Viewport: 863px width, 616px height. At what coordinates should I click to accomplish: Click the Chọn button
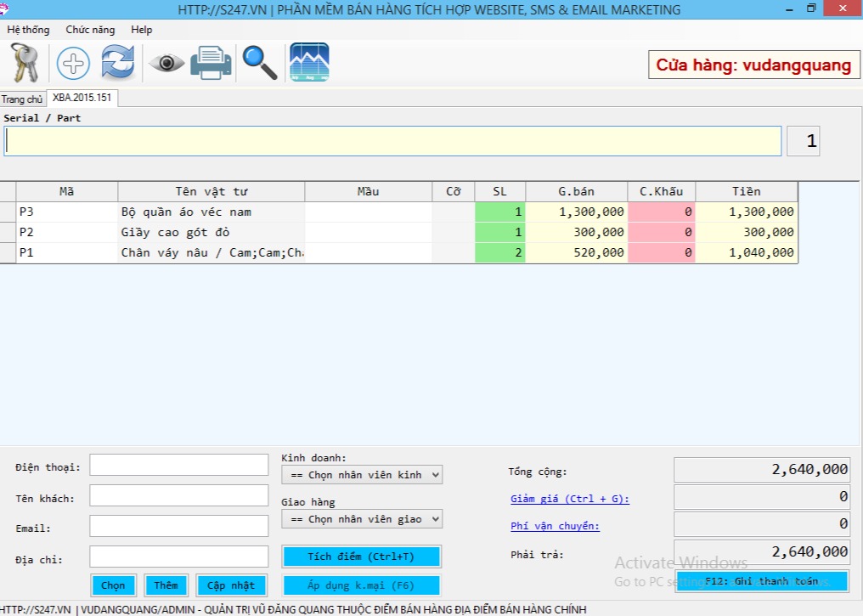coord(113,585)
